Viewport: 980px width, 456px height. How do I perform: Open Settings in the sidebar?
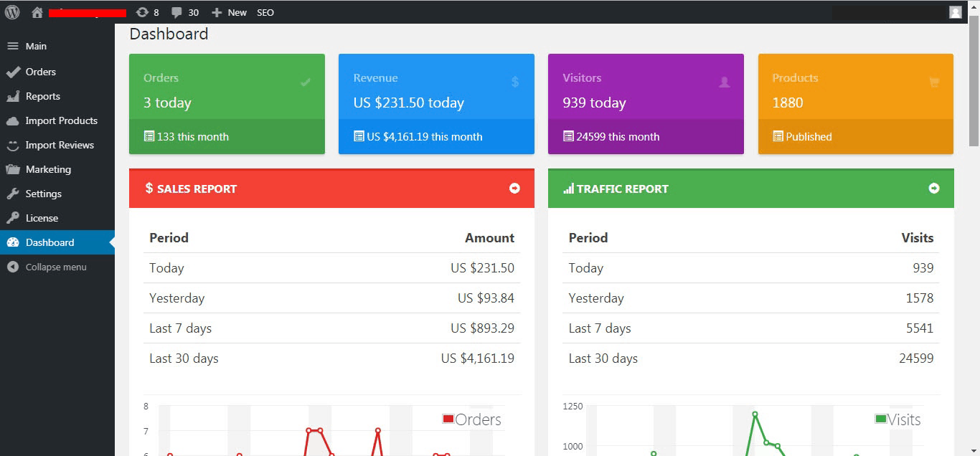57,194
